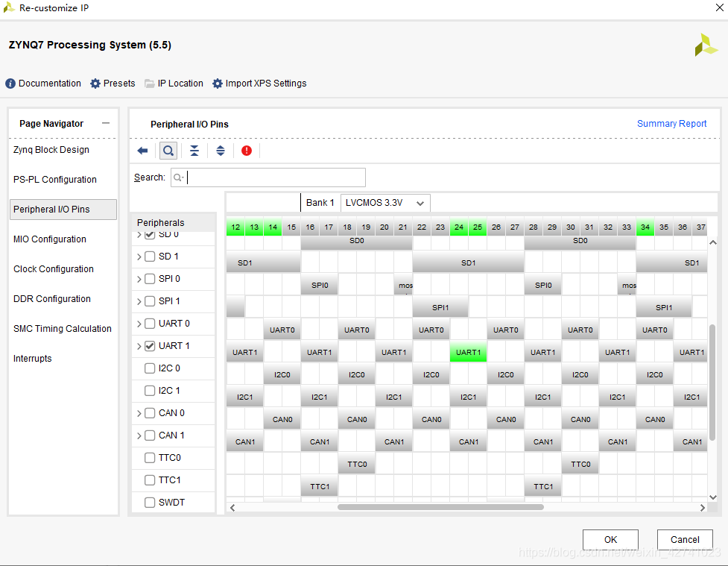Uncheck the UART 1 checkbox
The image size is (728, 566).
pyautogui.click(x=150, y=346)
